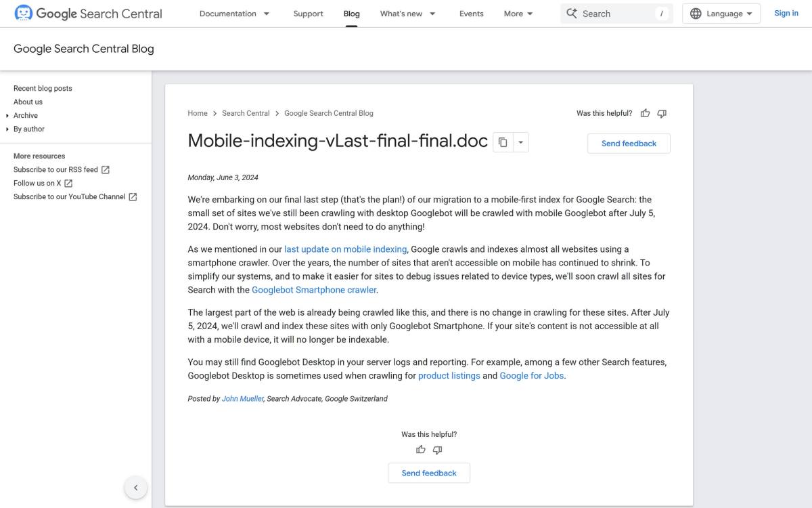Open Recent blog posts
The height and width of the screenshot is (508, 812).
click(x=43, y=88)
